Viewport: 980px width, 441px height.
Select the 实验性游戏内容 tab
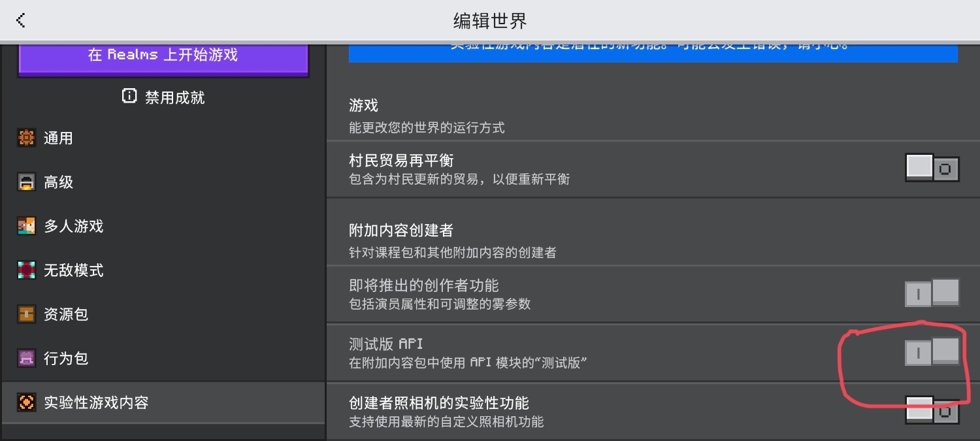tap(163, 402)
